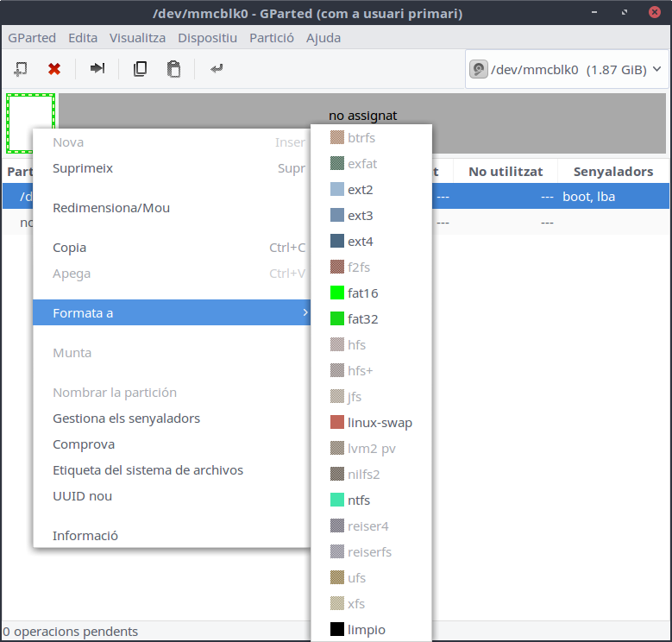Click the disabled Munta menu entry
The width and height of the screenshot is (672, 642).
172,353
